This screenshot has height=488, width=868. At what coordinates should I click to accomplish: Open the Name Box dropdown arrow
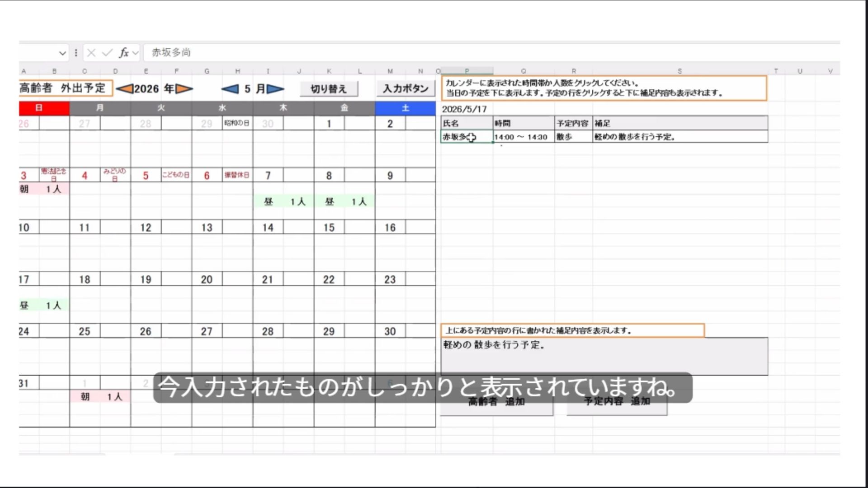[x=62, y=53]
